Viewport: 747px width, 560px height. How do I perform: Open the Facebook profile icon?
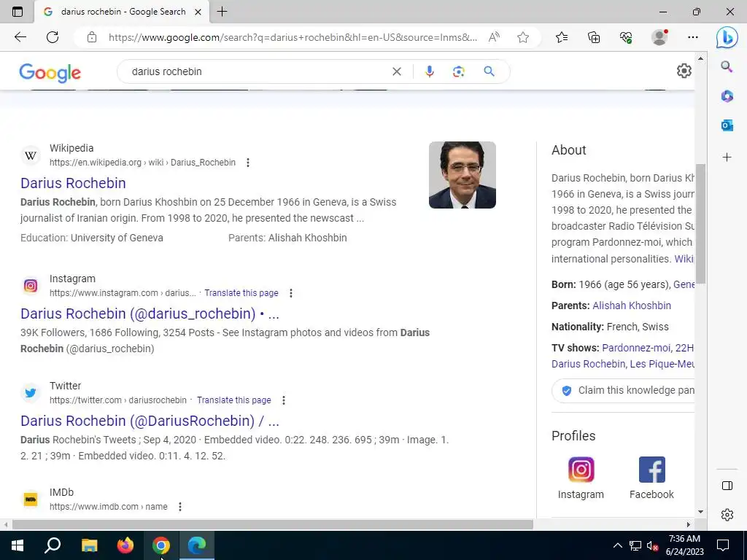(x=651, y=470)
